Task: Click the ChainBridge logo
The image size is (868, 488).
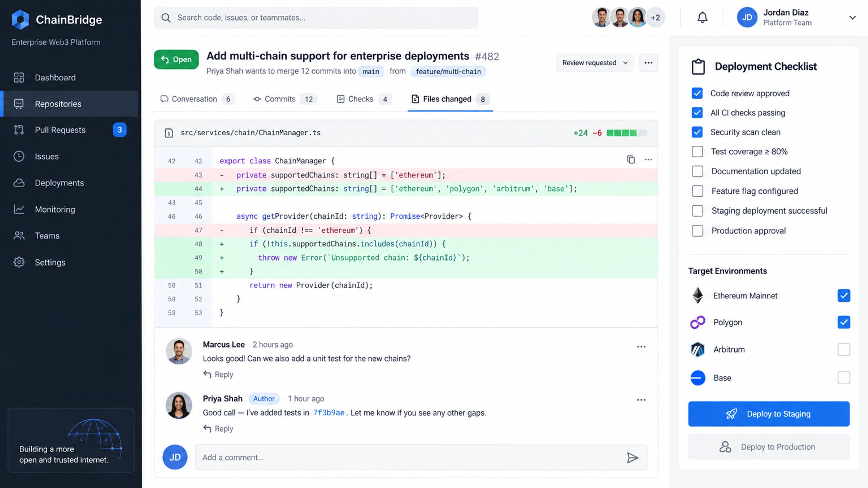Action: click(x=20, y=19)
